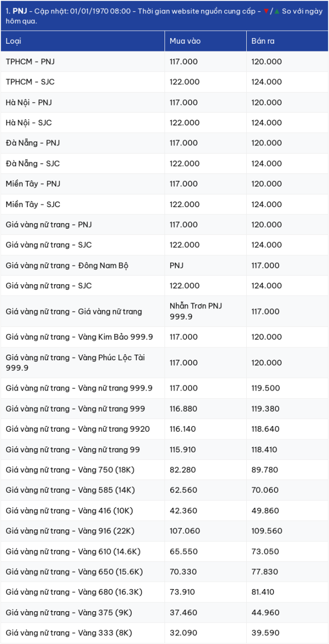
Task: Select the sell price 77.830 for Vàng 650
Action: click(x=265, y=572)
